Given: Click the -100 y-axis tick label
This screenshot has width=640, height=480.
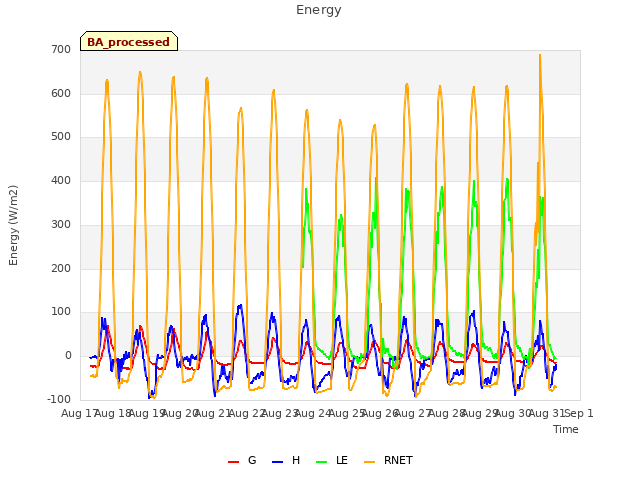Looking at the screenshot, I should point(59,399).
